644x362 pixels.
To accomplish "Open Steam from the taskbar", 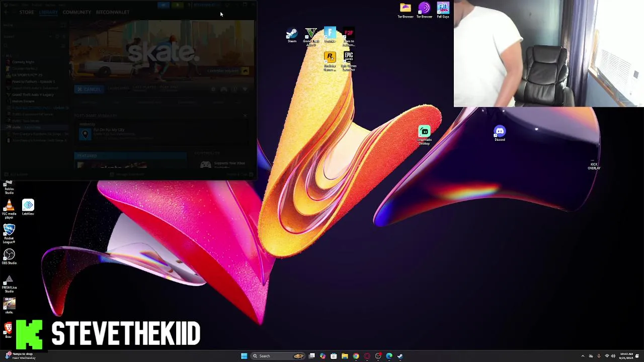I will pyautogui.click(x=400, y=356).
